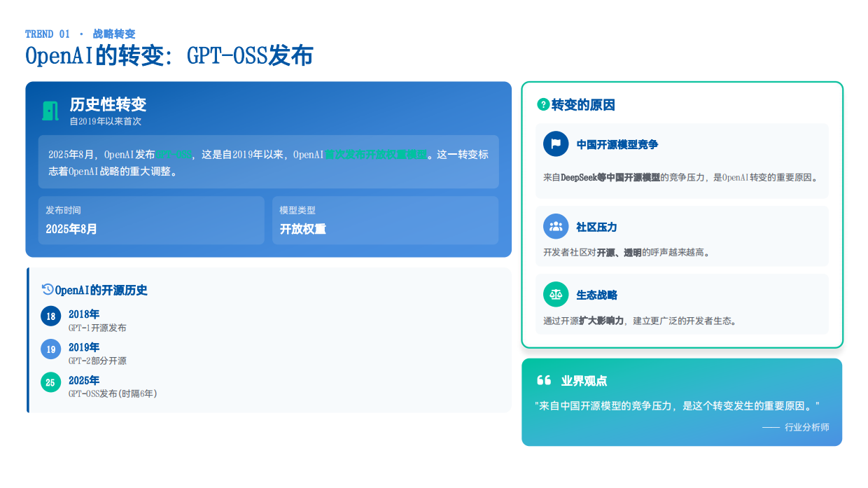Select the circular 18 timeline marker
The height and width of the screenshot is (488, 868).
(50, 316)
